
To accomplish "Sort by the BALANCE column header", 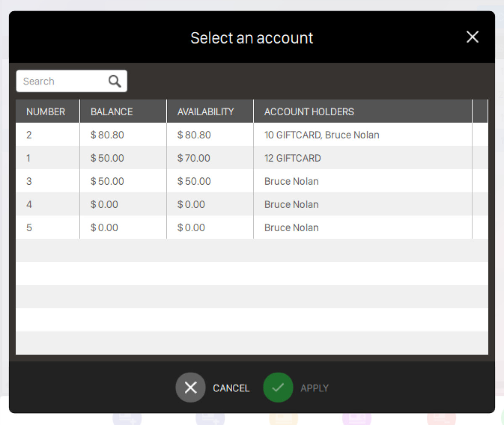I will 112,112.
